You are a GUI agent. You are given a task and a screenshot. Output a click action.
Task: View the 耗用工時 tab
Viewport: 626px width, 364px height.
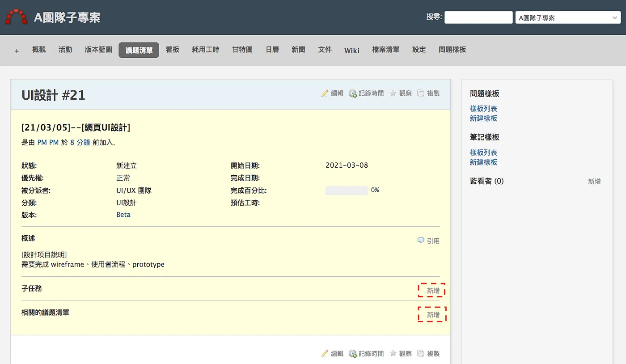coord(206,50)
